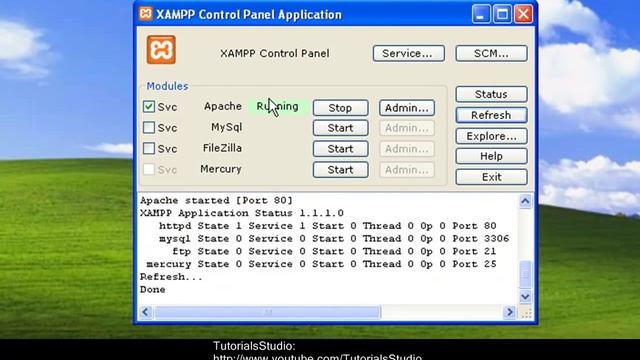Image resolution: width=640 pixels, height=360 pixels.
Task: Click the horizontal scroll right arrow
Action: (x=509, y=312)
